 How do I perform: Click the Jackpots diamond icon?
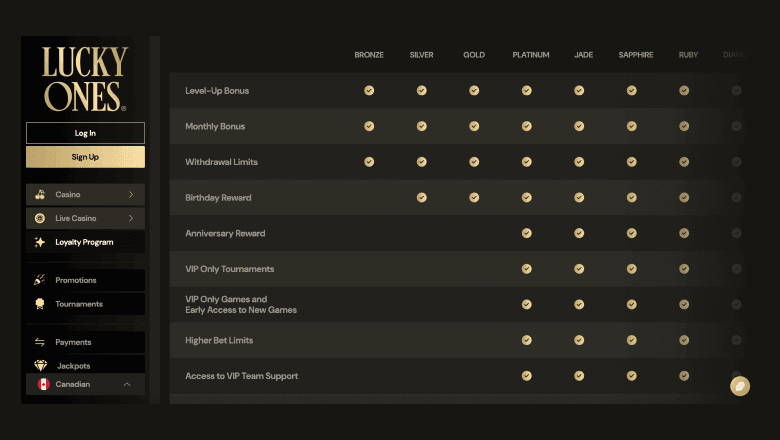[x=40, y=366]
